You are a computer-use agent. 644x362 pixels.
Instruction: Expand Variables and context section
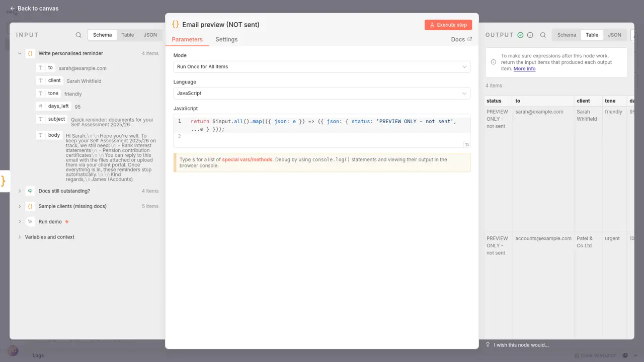coord(20,237)
